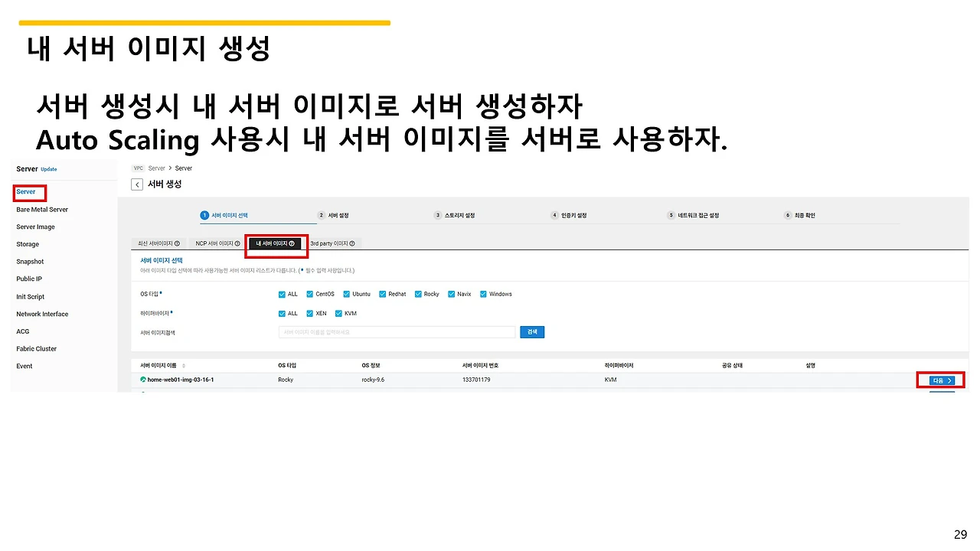Switch to the 3rd party 이미지 tab
980x551 pixels.
(332, 243)
